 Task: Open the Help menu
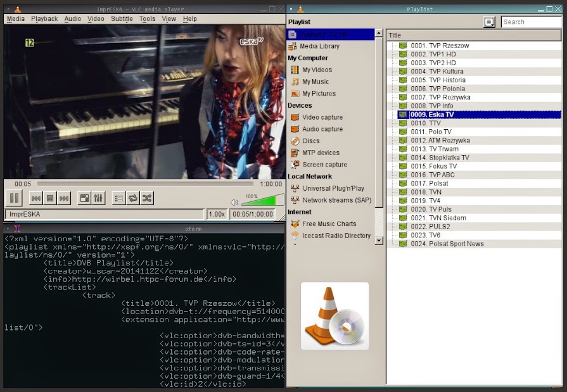click(190, 19)
